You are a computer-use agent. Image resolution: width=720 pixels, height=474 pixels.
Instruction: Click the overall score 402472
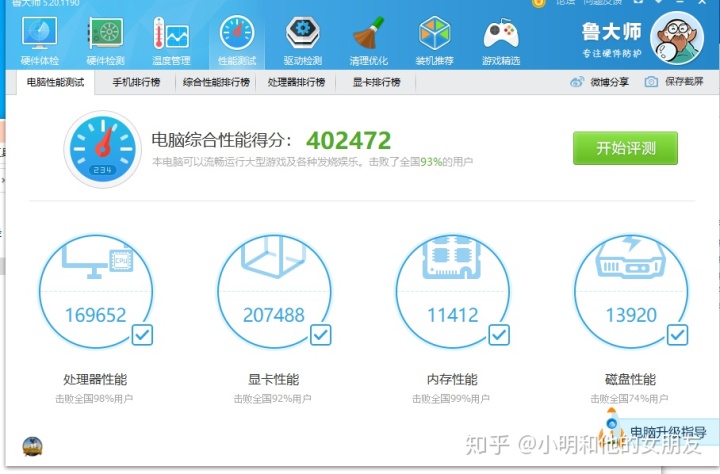click(x=349, y=140)
